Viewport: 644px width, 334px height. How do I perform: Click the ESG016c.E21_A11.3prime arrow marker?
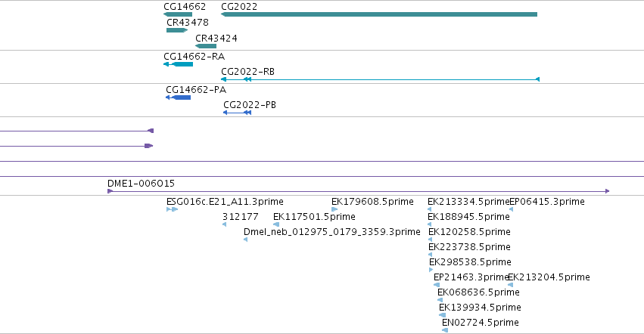172,209
